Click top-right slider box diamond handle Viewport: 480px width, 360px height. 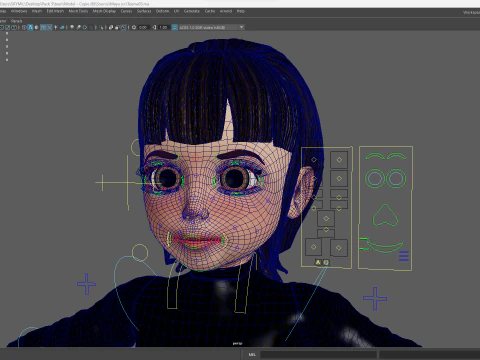pos(339,160)
